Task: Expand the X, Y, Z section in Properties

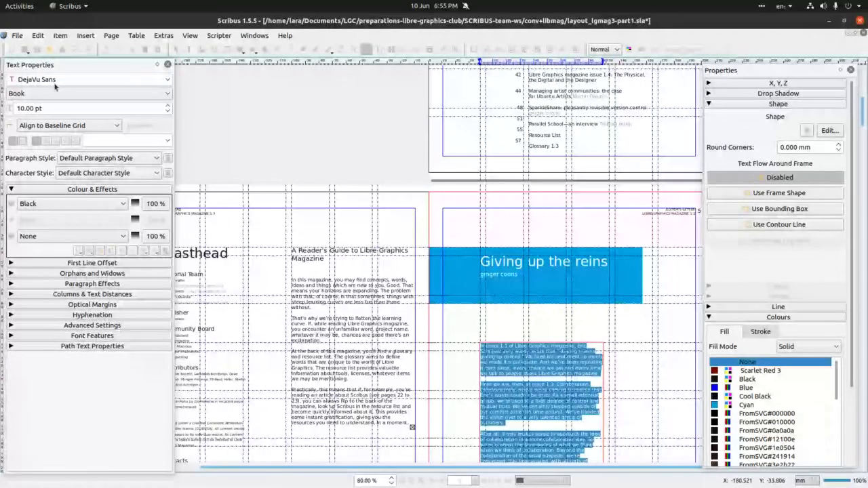Action: point(776,83)
